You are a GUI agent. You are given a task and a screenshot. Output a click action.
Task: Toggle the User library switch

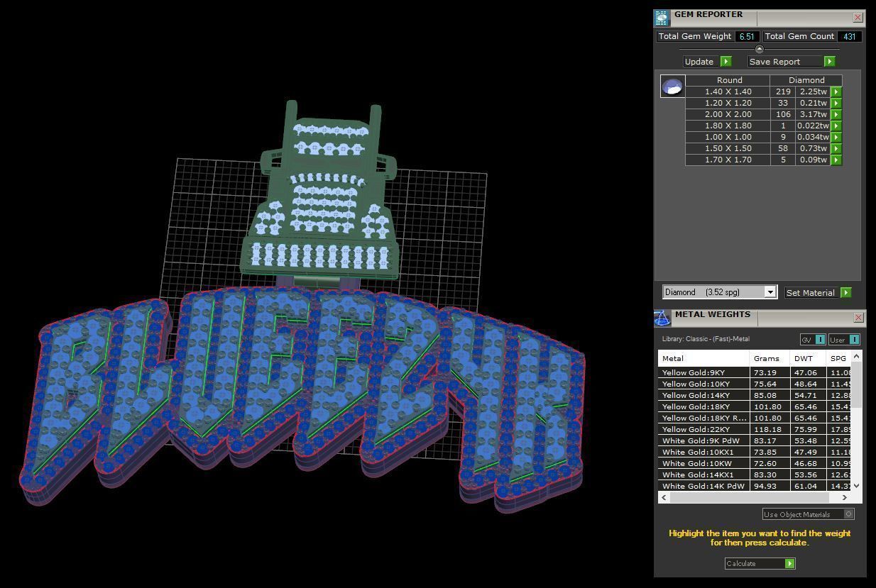844,340
